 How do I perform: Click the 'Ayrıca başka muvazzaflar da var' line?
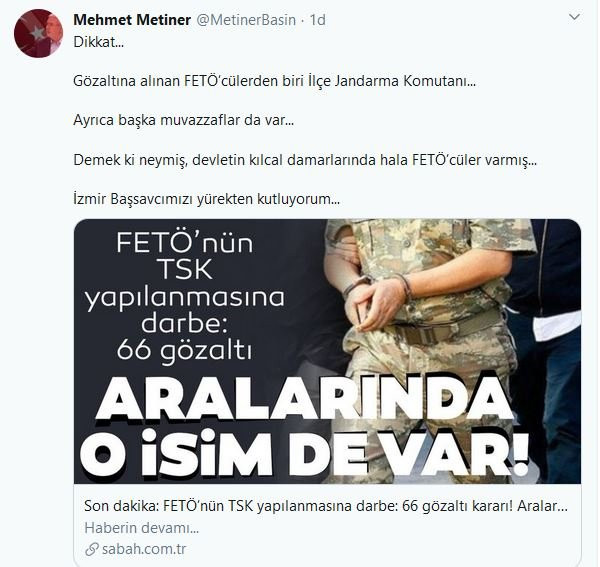[183, 121]
